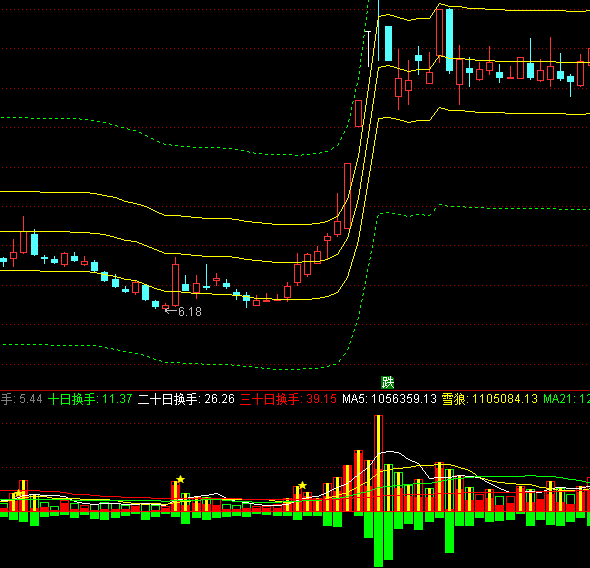Click the MA5 1056359.13 indicator value

(389, 399)
